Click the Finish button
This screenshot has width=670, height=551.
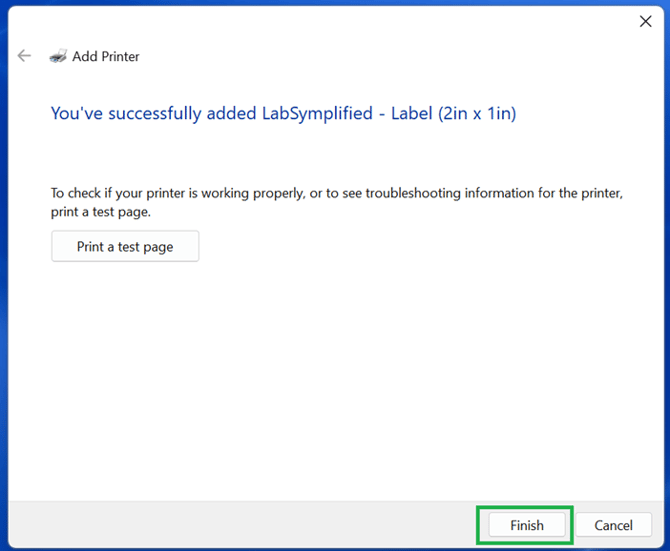coord(526,525)
